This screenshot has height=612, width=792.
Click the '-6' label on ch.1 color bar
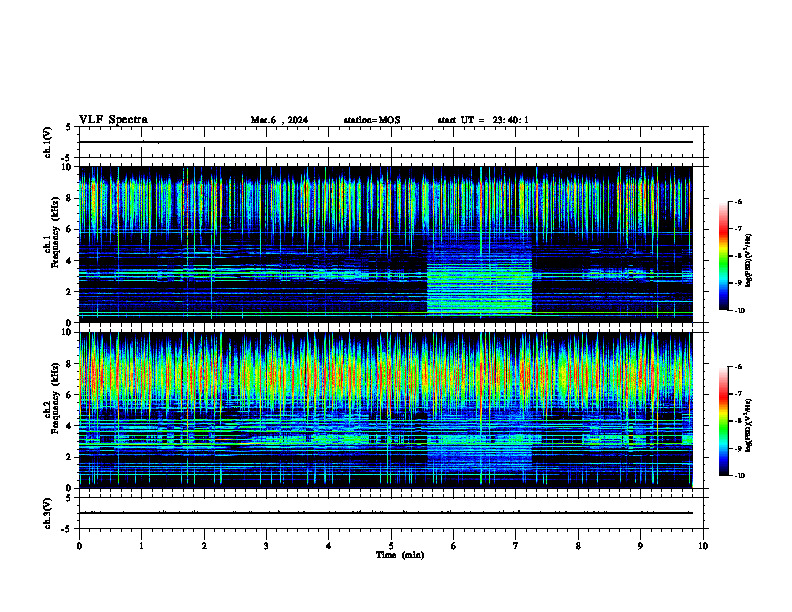pyautogui.click(x=738, y=201)
